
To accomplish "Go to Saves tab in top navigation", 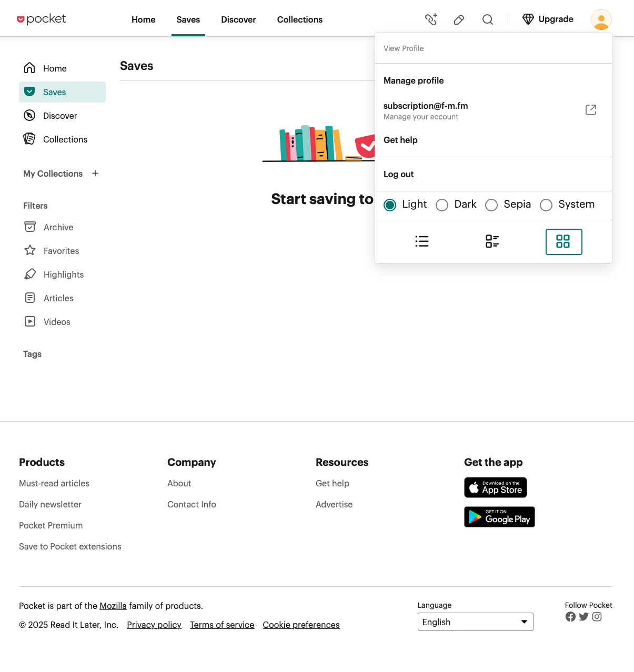I will pyautogui.click(x=188, y=19).
